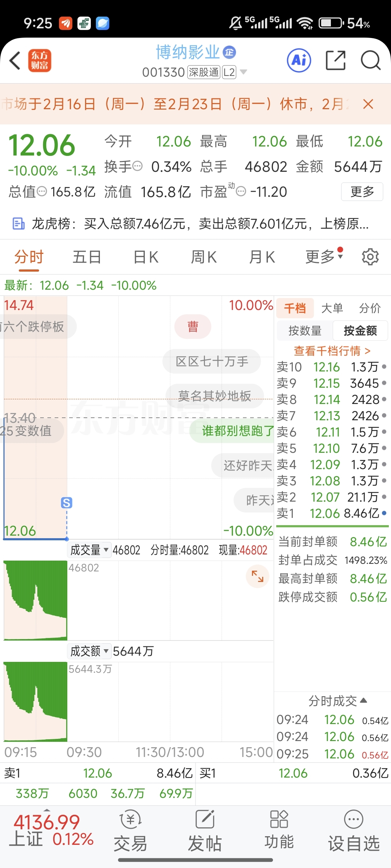Open the search magnifier icon

click(x=371, y=60)
